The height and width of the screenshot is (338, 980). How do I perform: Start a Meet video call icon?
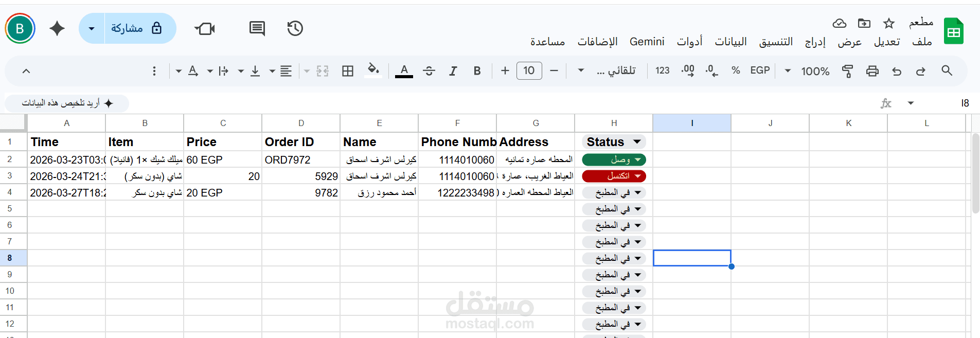205,28
